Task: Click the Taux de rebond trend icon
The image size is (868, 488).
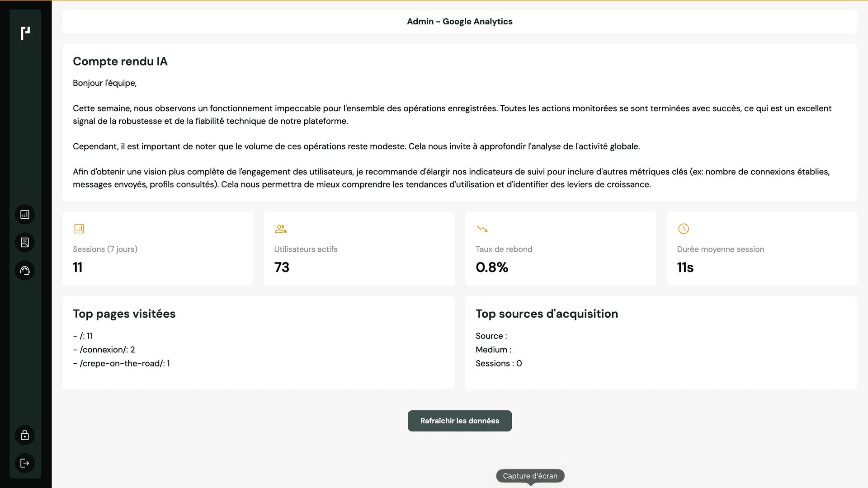Action: tap(482, 229)
